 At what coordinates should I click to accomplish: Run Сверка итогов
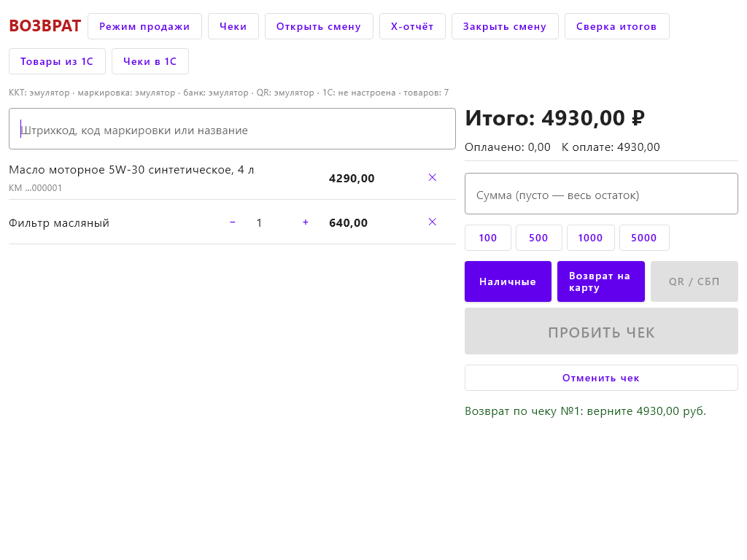pyautogui.click(x=616, y=26)
